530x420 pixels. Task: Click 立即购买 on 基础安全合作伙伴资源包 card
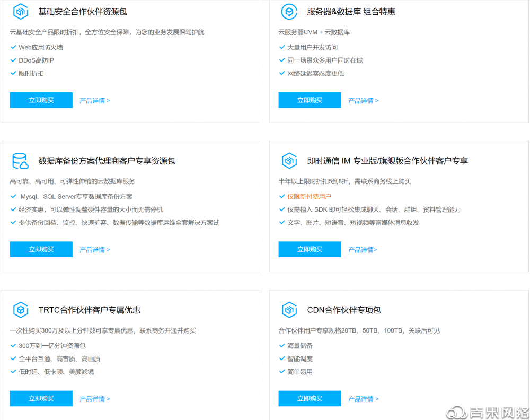tap(41, 100)
